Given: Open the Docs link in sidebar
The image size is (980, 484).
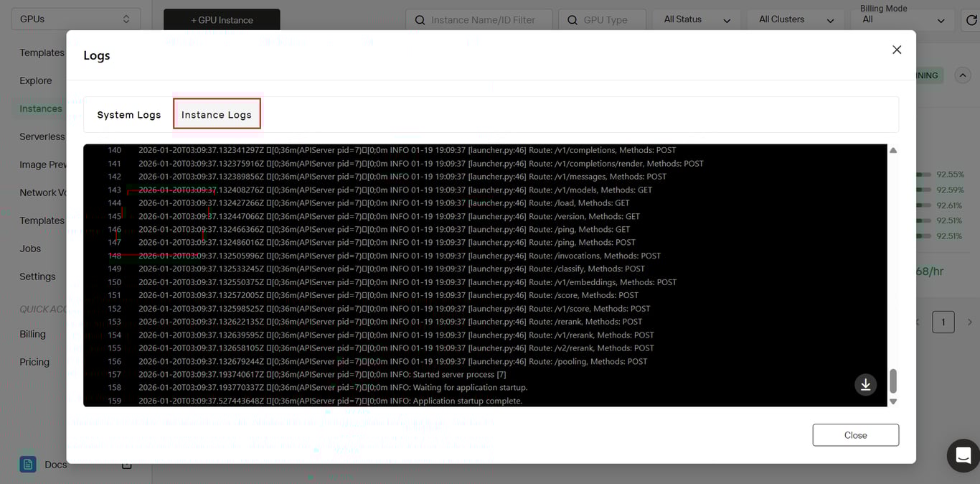Looking at the screenshot, I should click(56, 465).
